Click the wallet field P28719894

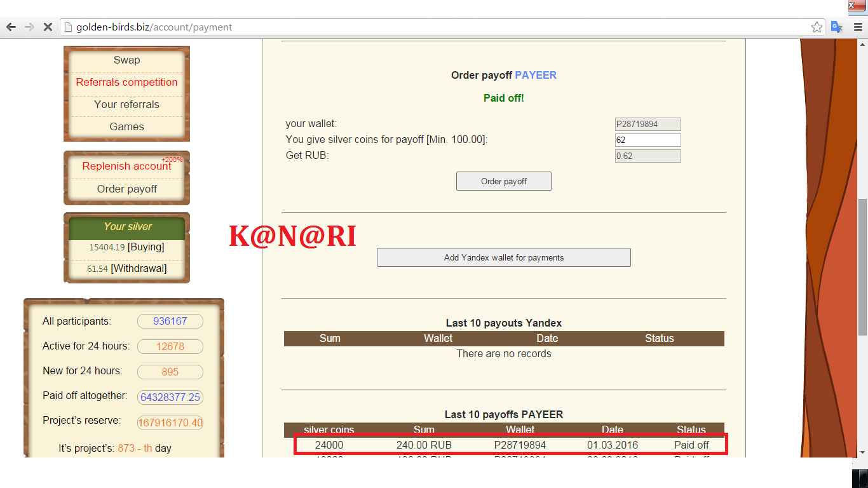(648, 125)
